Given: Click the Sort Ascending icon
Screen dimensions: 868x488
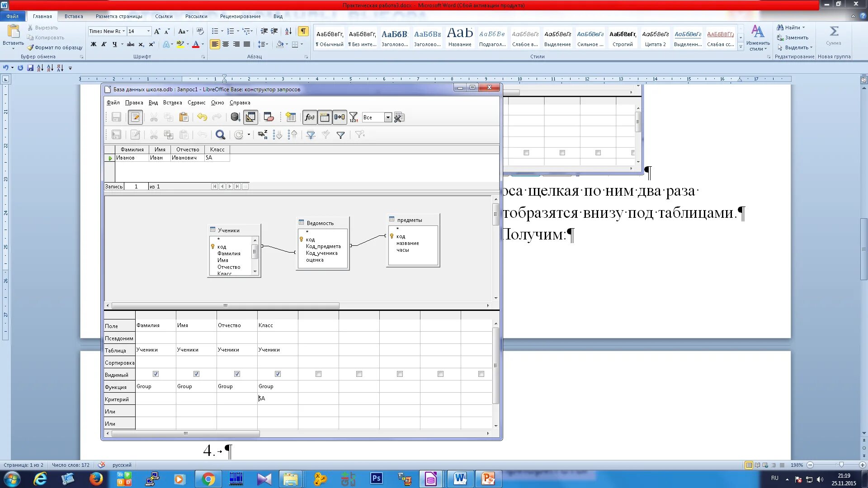Looking at the screenshot, I should tap(278, 135).
